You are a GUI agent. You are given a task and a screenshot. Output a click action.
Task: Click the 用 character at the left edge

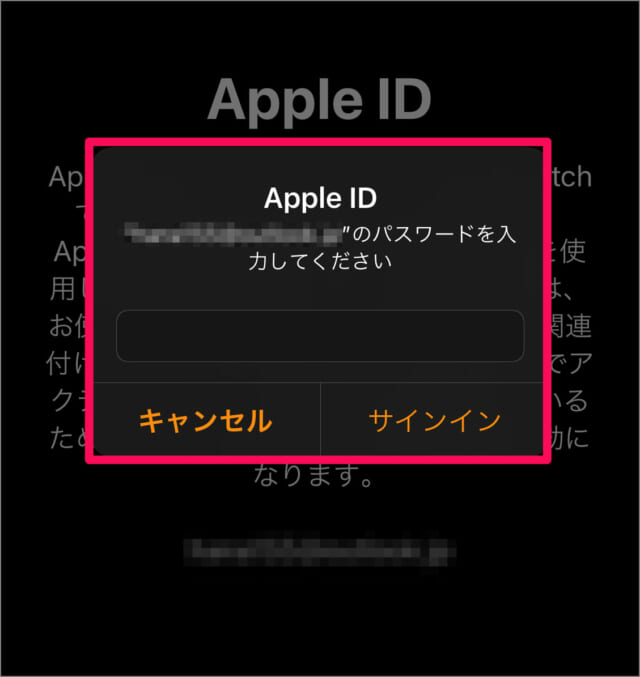[x=63, y=288]
